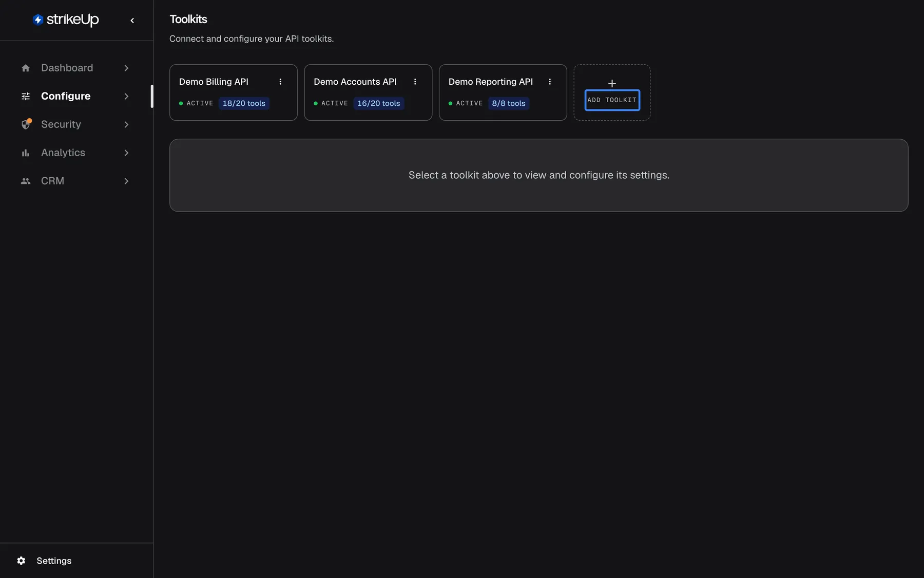
Task: Open Demo Billing API options menu
Action: point(280,82)
